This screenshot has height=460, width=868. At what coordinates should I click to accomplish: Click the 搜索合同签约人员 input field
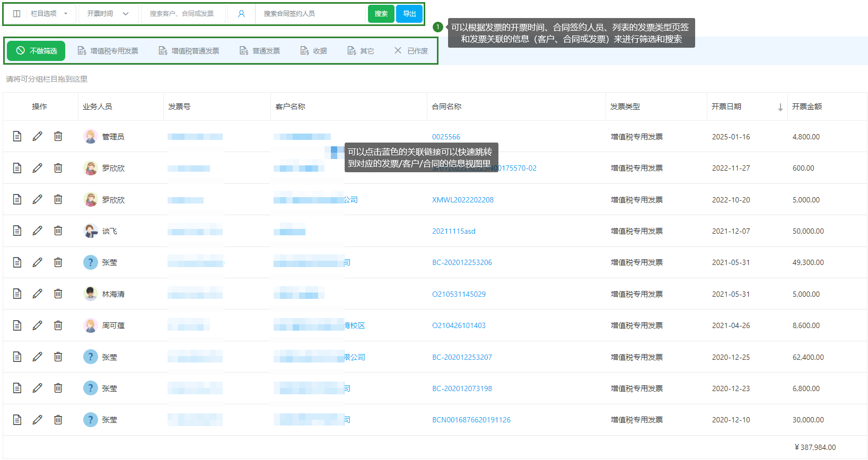310,14
